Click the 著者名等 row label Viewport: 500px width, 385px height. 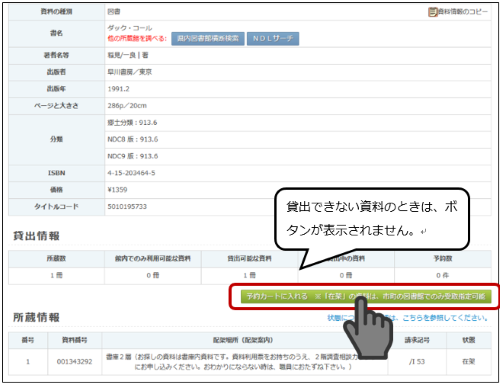pos(56,55)
